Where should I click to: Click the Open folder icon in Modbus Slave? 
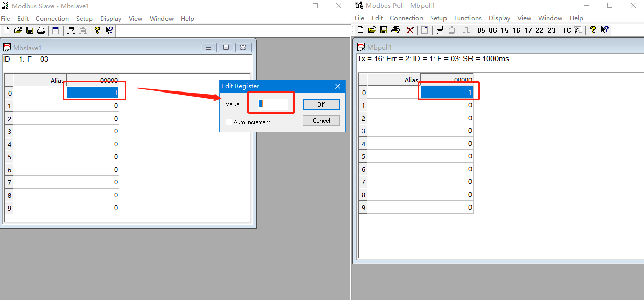pos(18,31)
